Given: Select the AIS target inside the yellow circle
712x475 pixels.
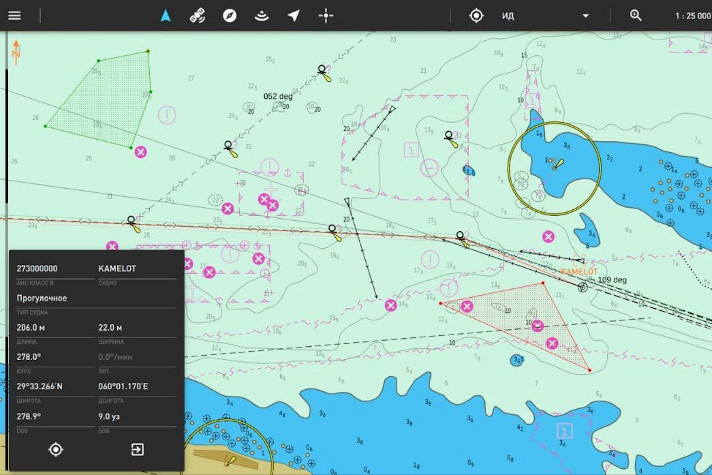Looking at the screenshot, I should [557, 163].
